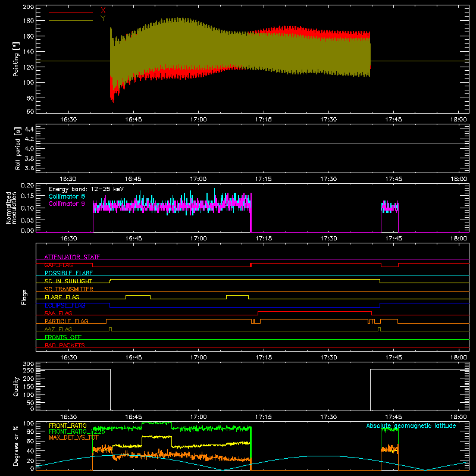
Task: Select the FRONTS_OFF label
Action: click(63, 337)
